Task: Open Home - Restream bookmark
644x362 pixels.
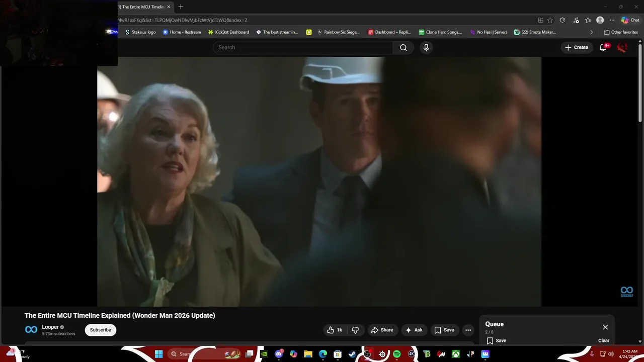Action: [182, 32]
